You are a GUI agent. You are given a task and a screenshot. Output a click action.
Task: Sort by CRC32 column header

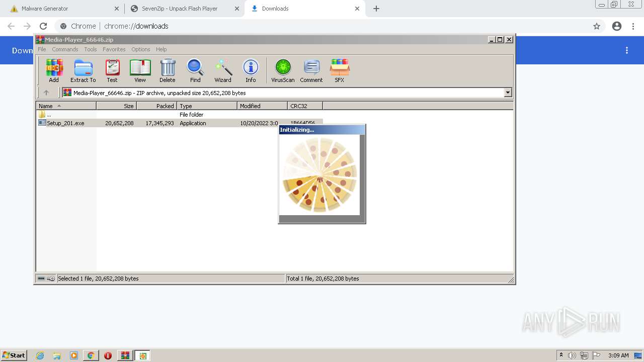[x=305, y=106]
